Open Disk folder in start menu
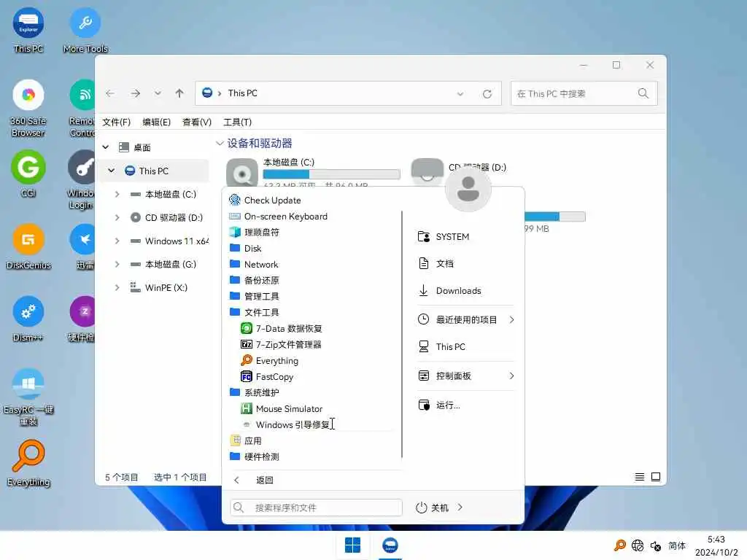This screenshot has height=560, width=747. [245, 248]
